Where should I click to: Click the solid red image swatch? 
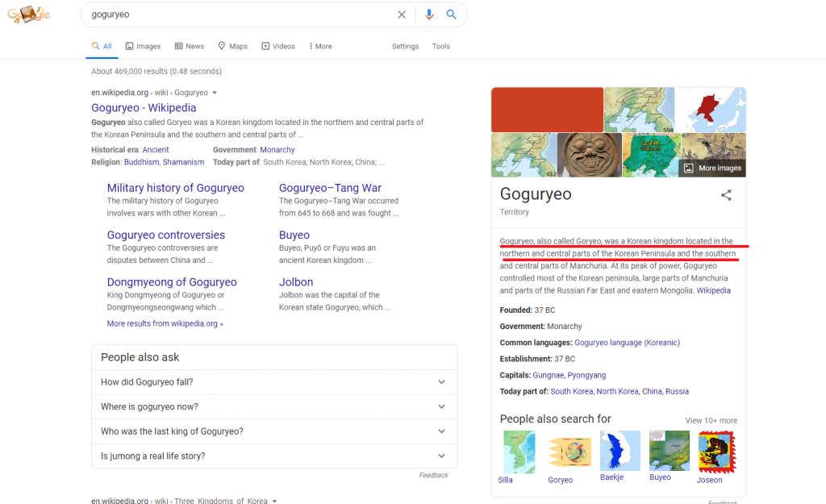point(547,110)
